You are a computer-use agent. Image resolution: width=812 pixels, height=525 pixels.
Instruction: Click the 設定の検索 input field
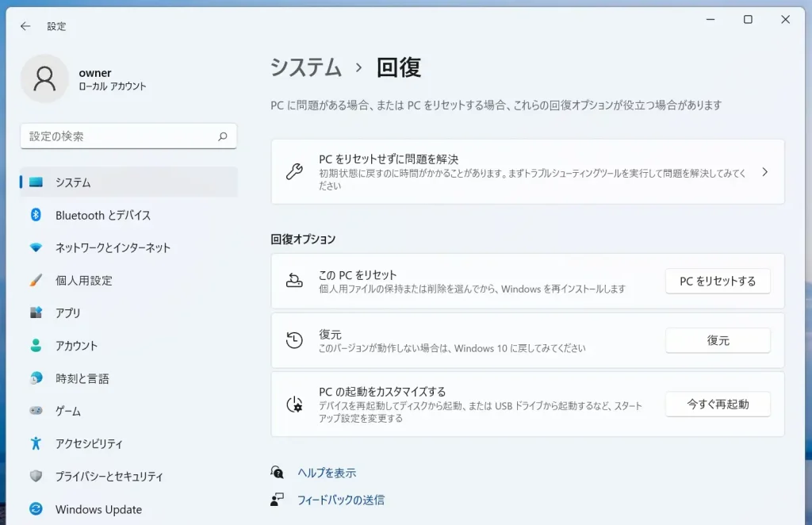pyautogui.click(x=119, y=136)
